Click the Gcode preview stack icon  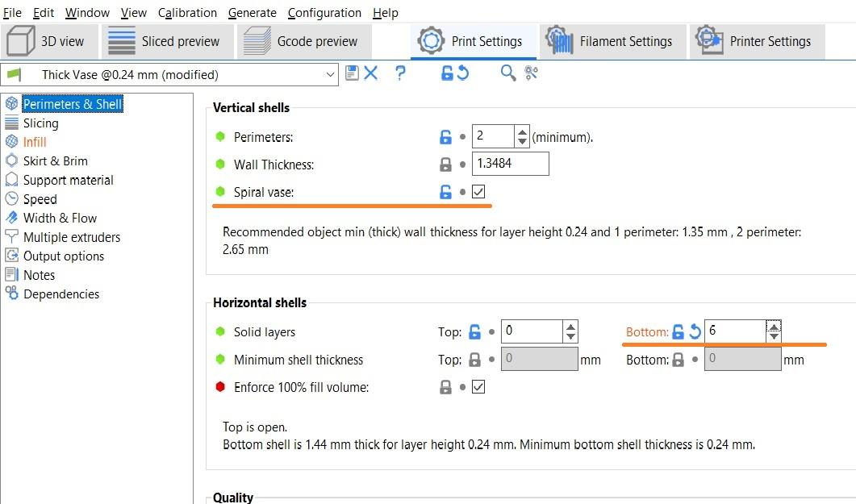pyautogui.click(x=257, y=41)
